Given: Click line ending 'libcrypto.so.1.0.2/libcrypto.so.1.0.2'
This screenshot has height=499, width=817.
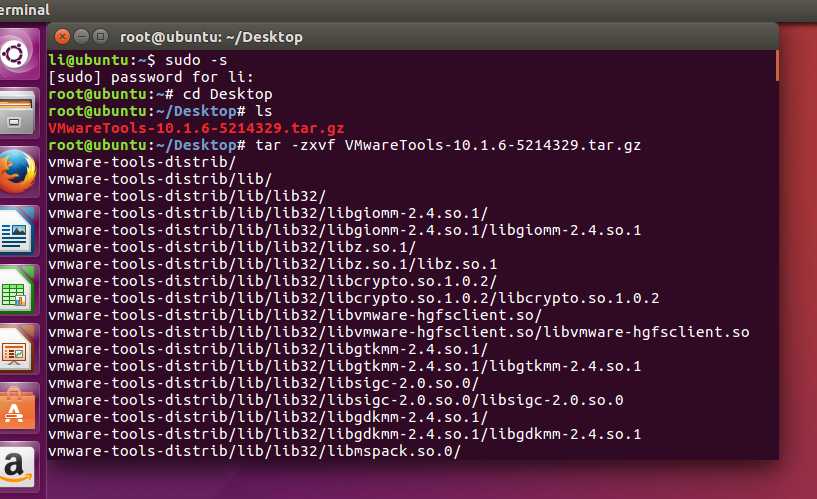Looking at the screenshot, I should coord(354,298).
